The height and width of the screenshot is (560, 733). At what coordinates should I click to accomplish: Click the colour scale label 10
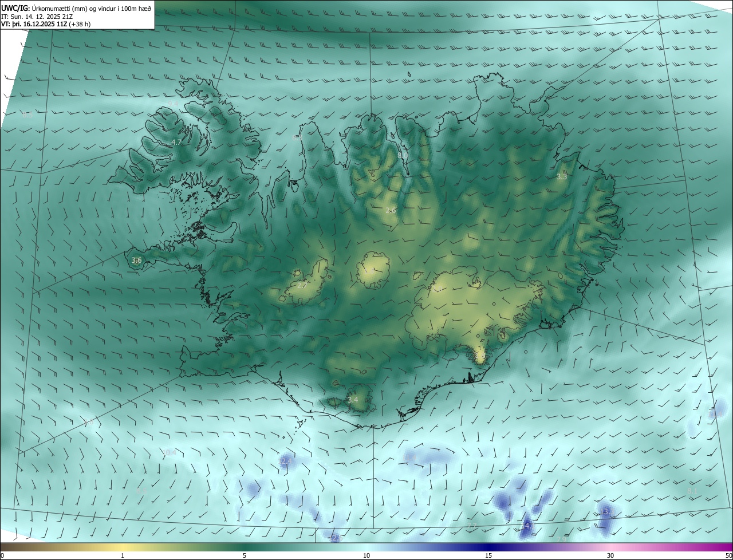click(x=366, y=555)
